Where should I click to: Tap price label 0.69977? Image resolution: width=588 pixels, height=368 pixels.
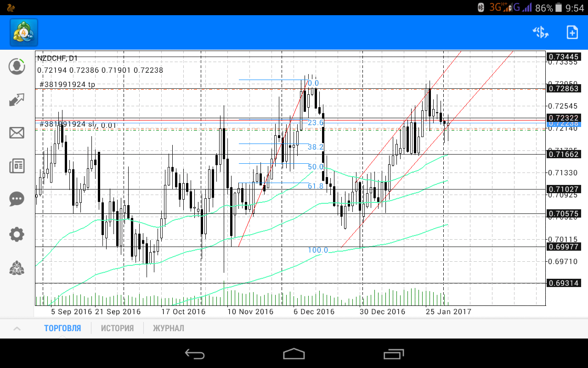pyautogui.click(x=564, y=247)
